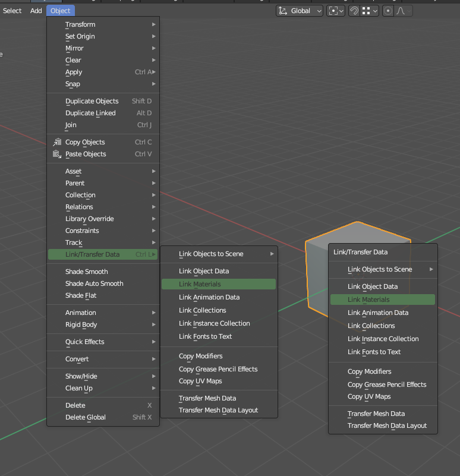
Task: Close the highlighted Object menu button
Action: tap(61, 11)
